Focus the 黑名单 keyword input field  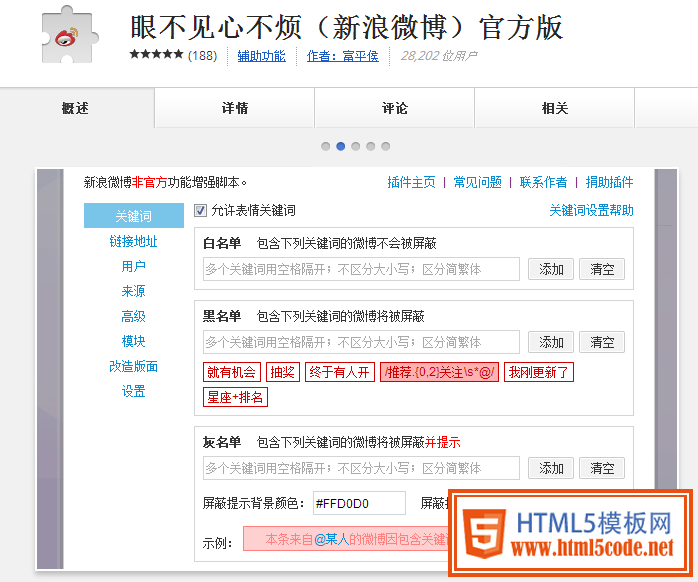tap(361, 342)
